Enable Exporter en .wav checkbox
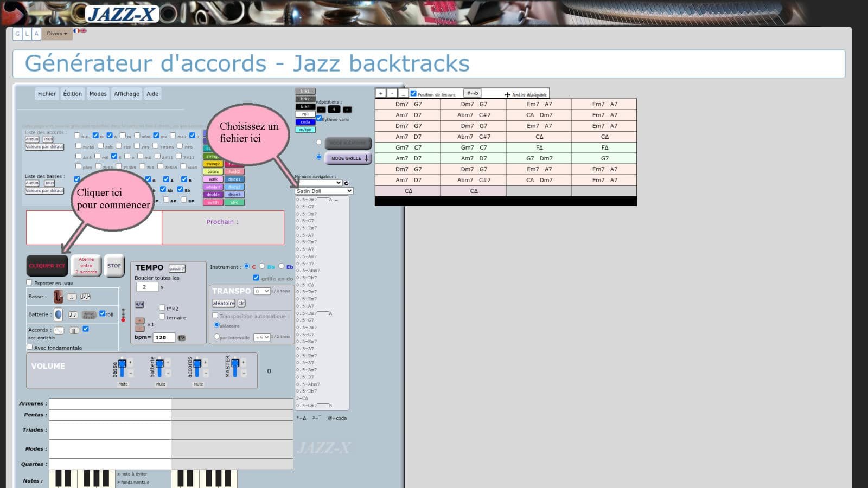This screenshot has height=488, width=868. 29,282
